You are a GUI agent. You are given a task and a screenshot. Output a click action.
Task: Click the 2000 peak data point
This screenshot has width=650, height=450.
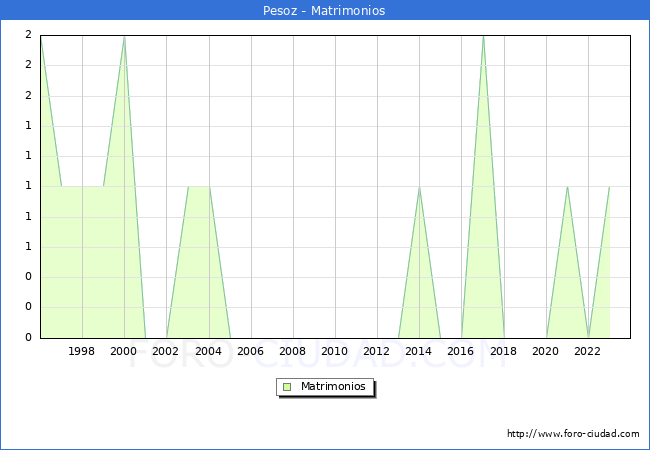tap(124, 36)
